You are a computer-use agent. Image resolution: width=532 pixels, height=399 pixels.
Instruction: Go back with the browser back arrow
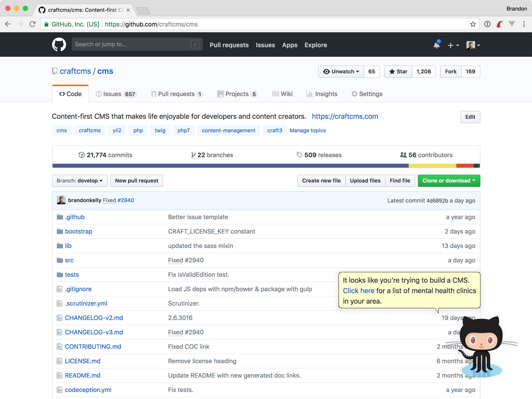(x=8, y=24)
